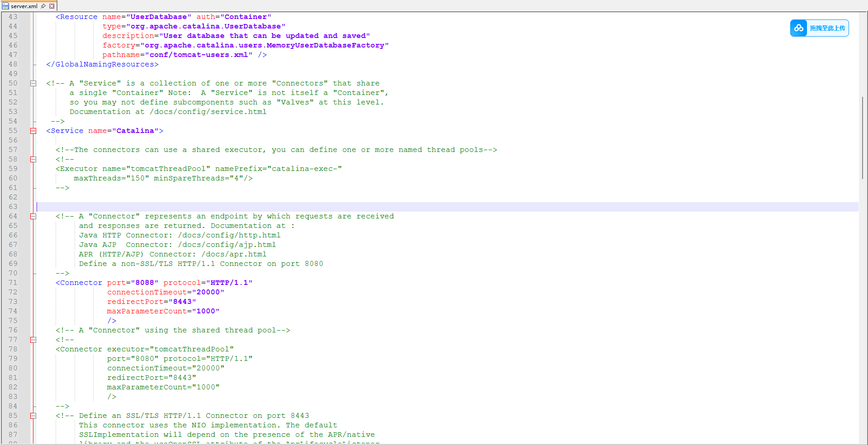Collapse the comment block at line 50

33,83
